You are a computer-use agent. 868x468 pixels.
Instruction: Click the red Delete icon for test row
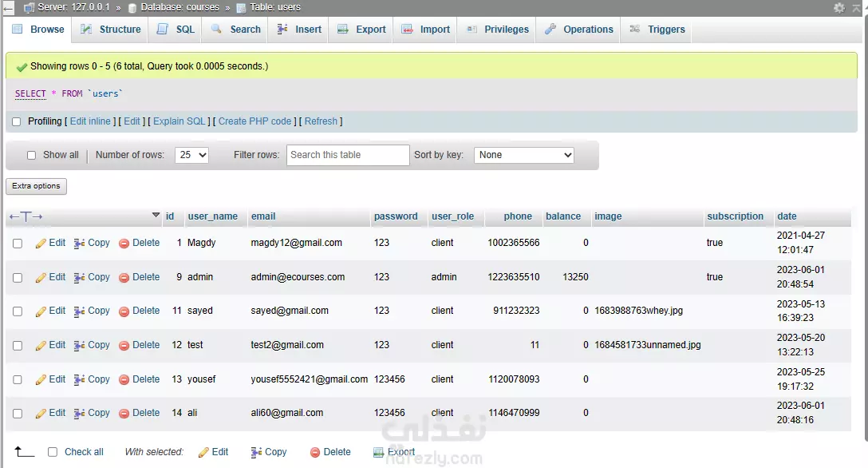click(124, 346)
